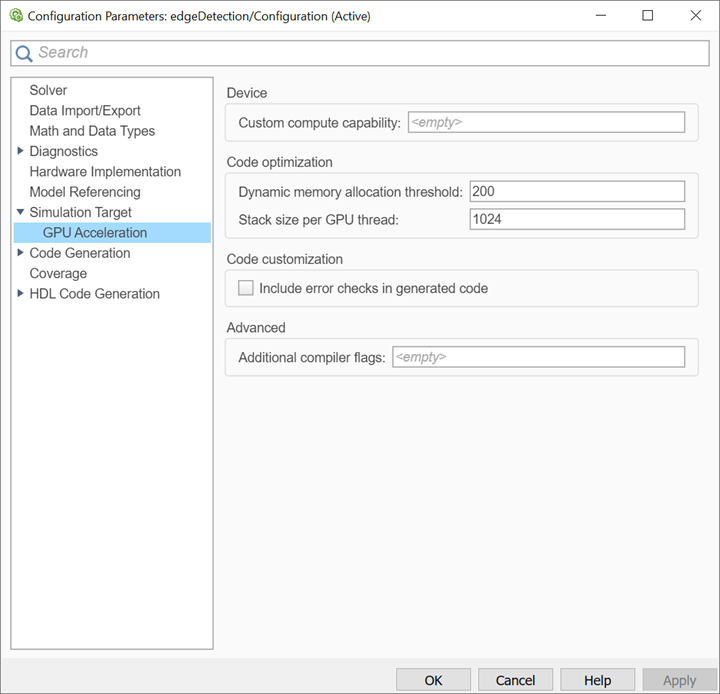Viewport: 720px width, 694px height.
Task: Collapse the Simulation Target node
Action: click(x=21, y=212)
